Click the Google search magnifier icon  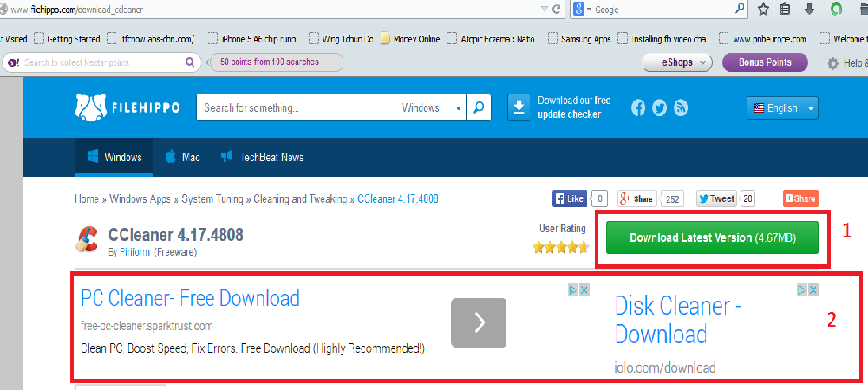pos(741,9)
